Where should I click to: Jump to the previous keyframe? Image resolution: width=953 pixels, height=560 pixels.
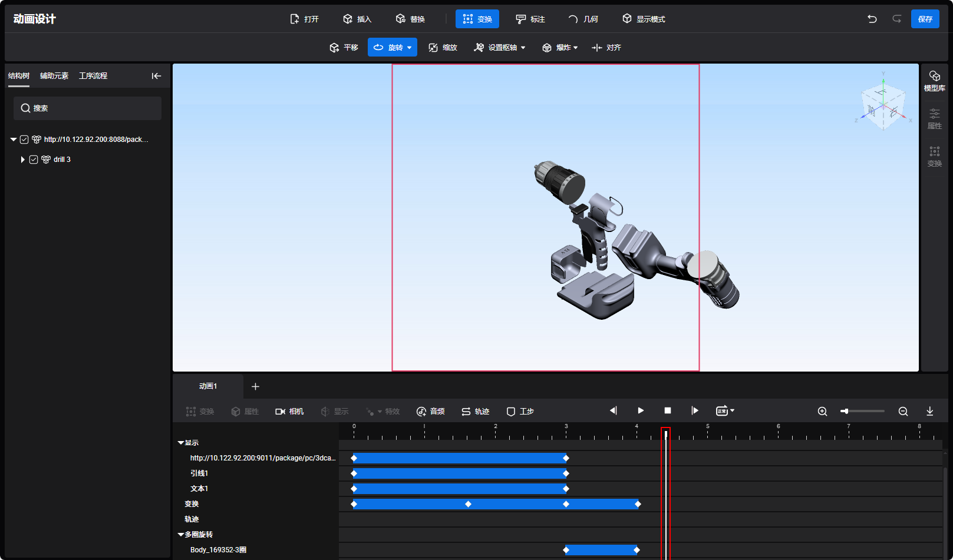pos(614,410)
